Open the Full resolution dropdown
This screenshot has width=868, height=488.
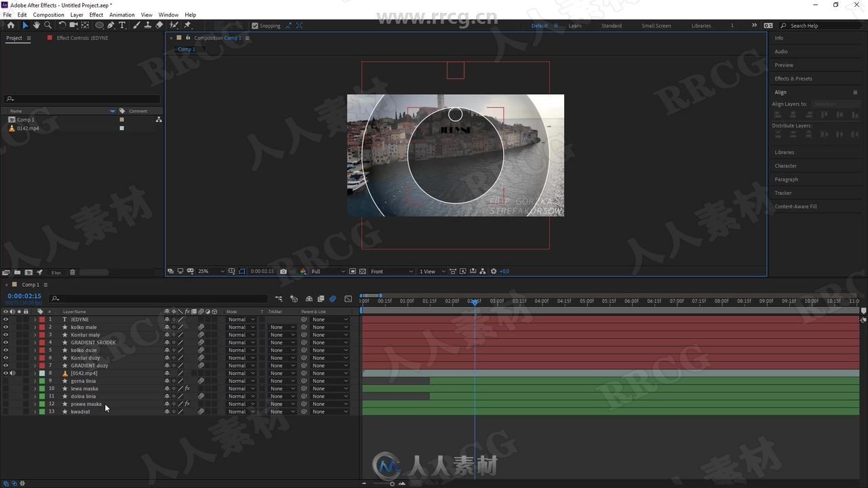[x=328, y=271]
